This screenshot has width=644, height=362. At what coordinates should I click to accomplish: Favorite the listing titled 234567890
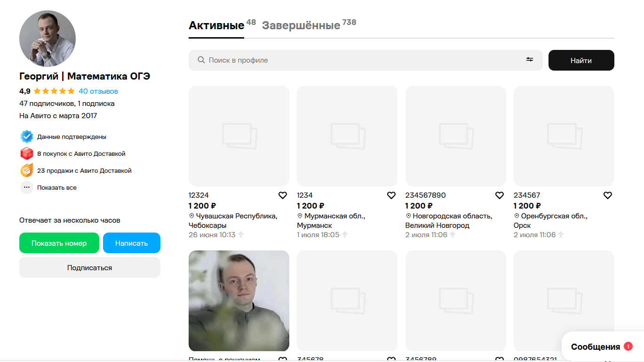pos(500,195)
